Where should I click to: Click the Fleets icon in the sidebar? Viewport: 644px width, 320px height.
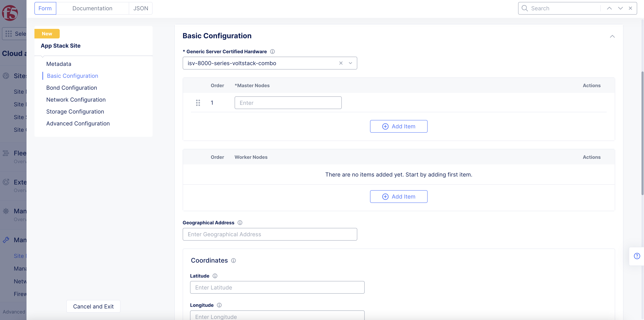point(6,153)
